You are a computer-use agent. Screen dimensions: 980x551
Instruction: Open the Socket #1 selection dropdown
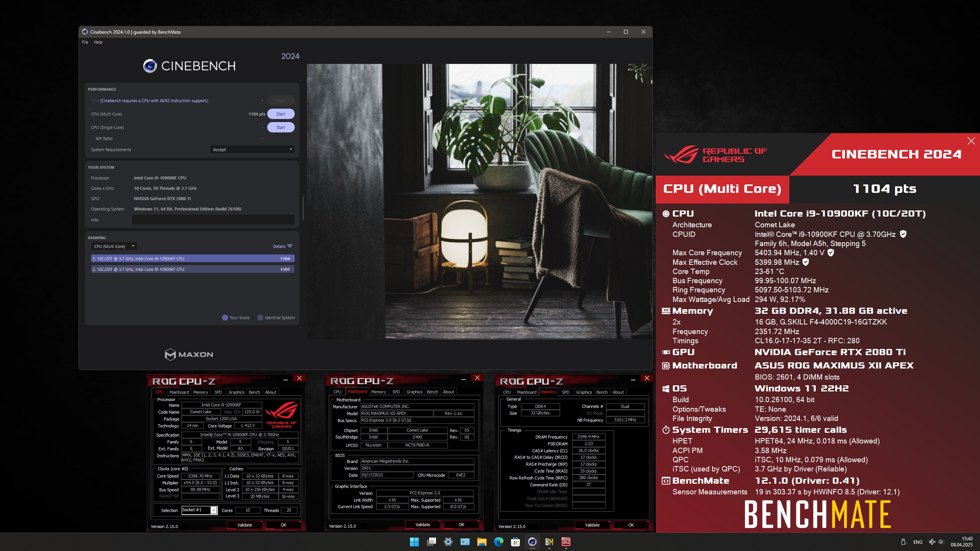pyautogui.click(x=199, y=510)
